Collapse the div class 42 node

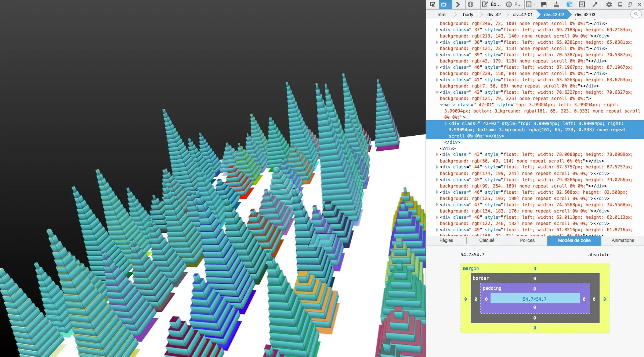[437, 92]
